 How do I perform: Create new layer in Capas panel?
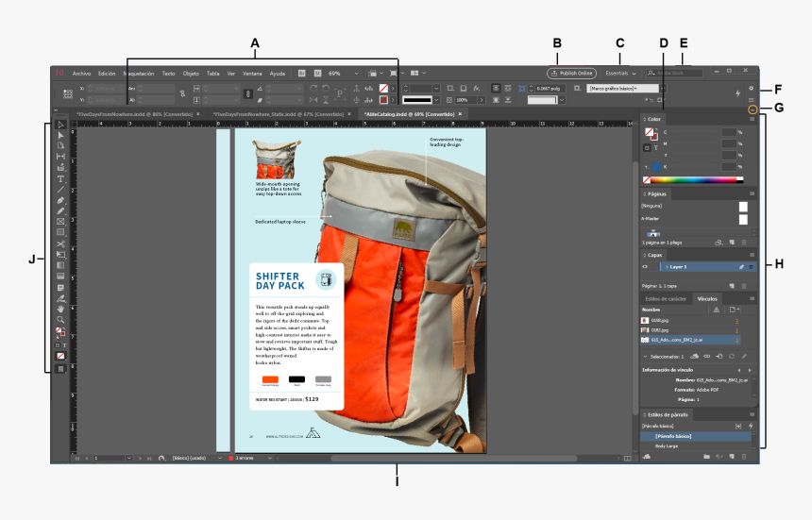(732, 286)
